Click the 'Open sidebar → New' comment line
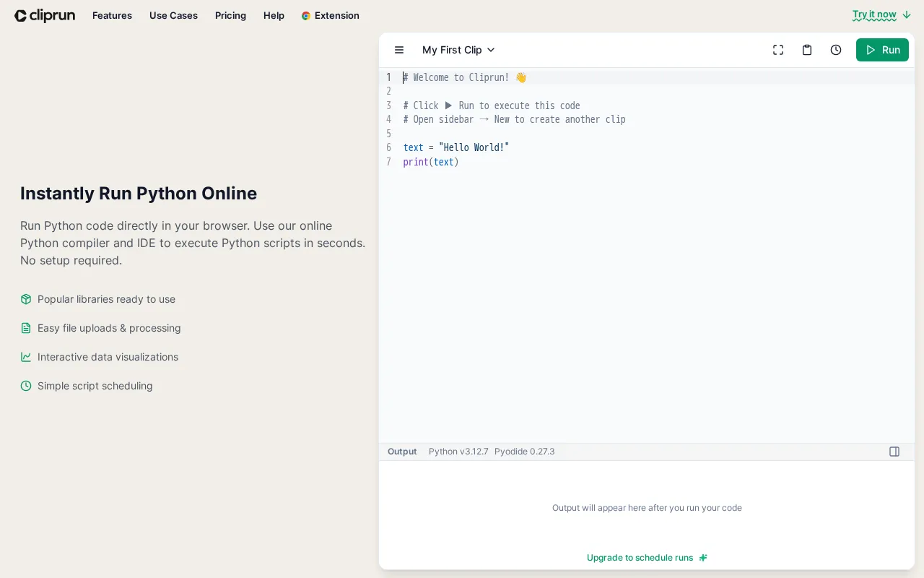 pos(514,119)
